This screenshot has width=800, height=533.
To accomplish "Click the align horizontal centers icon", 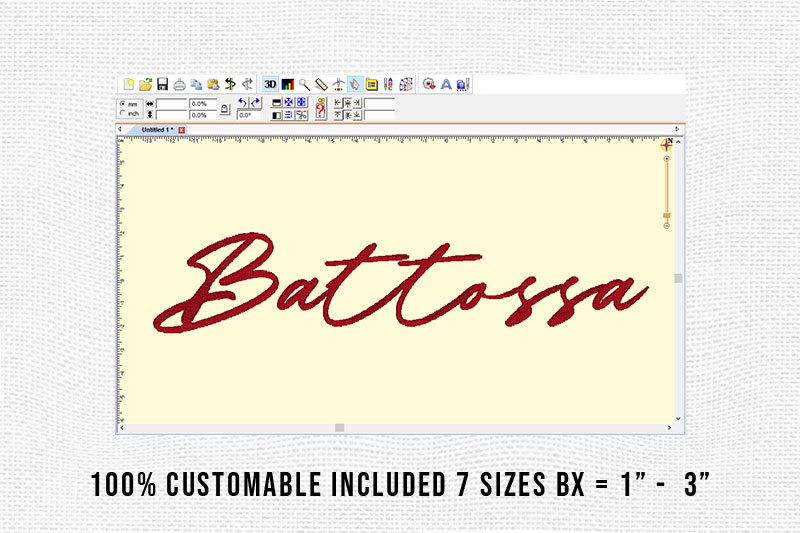I will [347, 104].
